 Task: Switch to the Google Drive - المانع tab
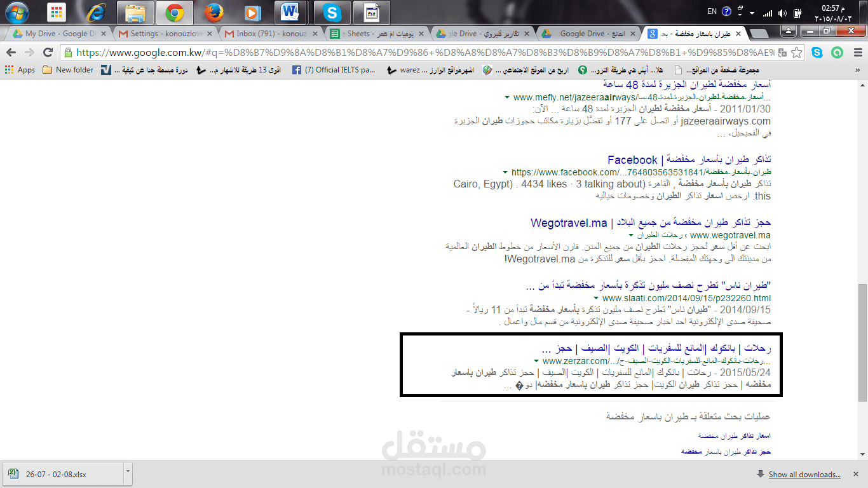tap(588, 34)
